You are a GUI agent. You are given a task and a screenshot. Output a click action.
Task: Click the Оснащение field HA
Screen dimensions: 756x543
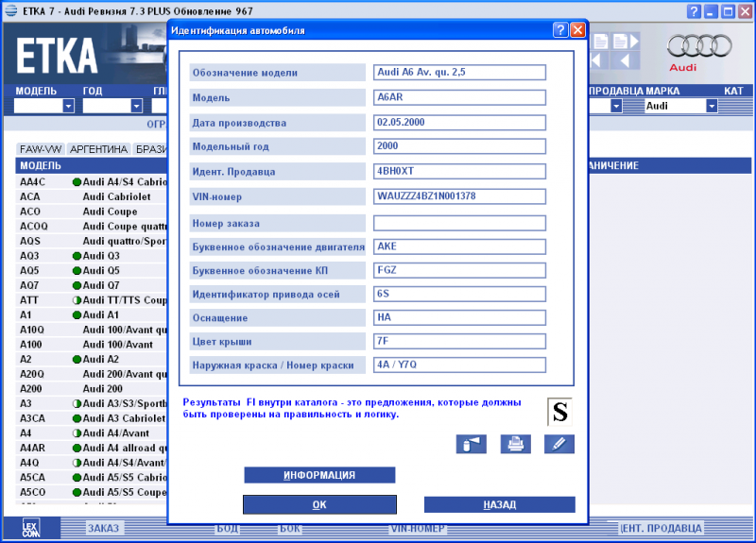pos(459,317)
